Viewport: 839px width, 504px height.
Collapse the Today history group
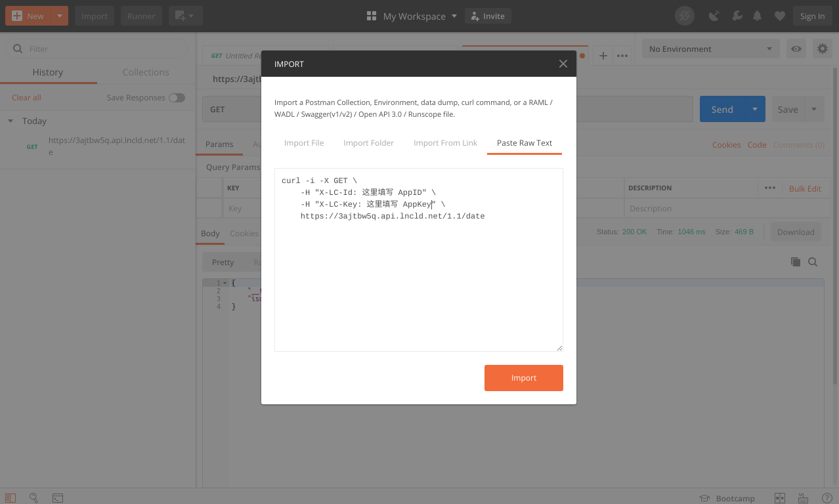tap(11, 121)
